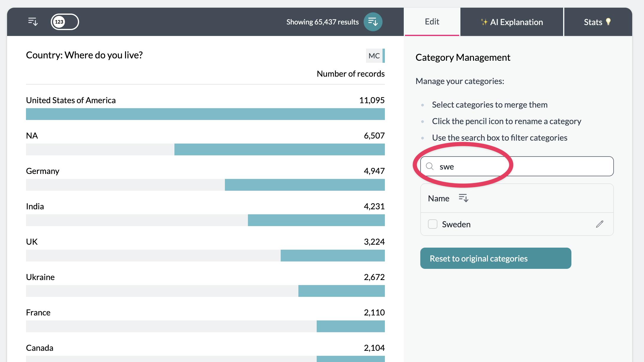
Task: Select the Germany result bar
Action: click(x=305, y=185)
